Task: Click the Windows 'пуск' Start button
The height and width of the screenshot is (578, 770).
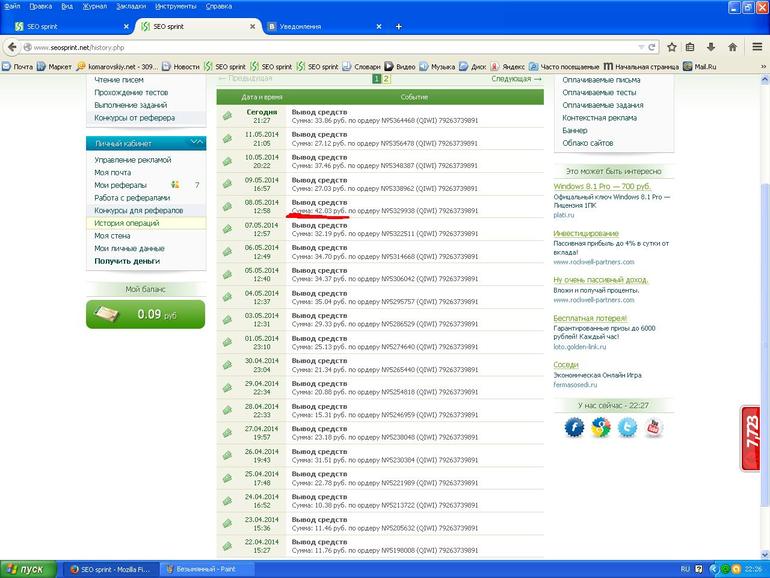Action: [x=27, y=568]
